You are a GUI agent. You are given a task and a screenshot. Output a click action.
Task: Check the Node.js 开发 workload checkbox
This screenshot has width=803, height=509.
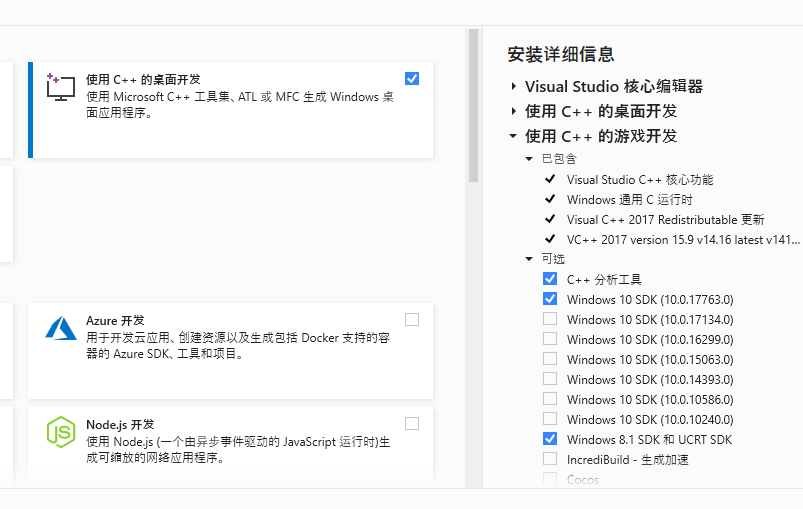click(412, 423)
